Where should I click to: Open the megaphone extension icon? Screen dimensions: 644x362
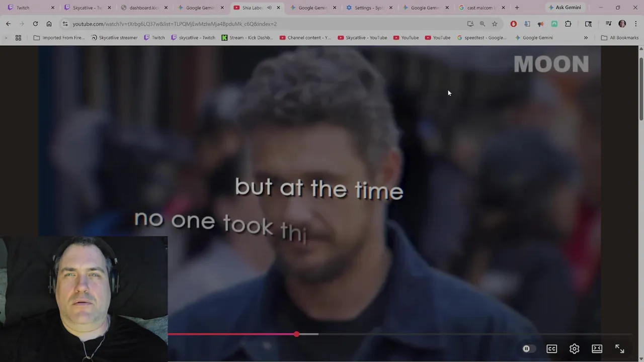[540, 24]
